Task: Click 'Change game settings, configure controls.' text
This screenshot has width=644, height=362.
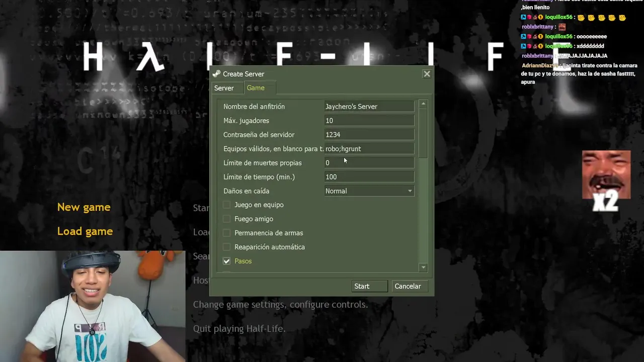Action: (280, 305)
